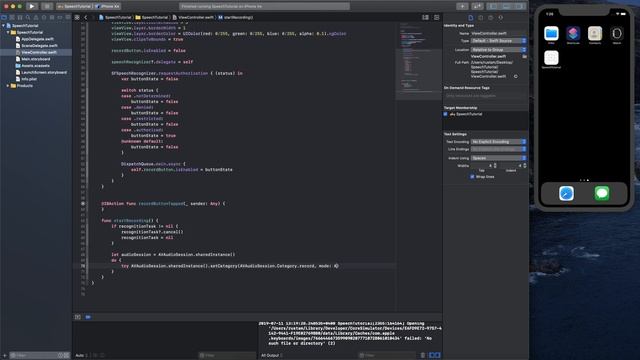Toggle the Wrap lines checkbox
Viewport: 640px width, 360px height.
[x=472, y=177]
